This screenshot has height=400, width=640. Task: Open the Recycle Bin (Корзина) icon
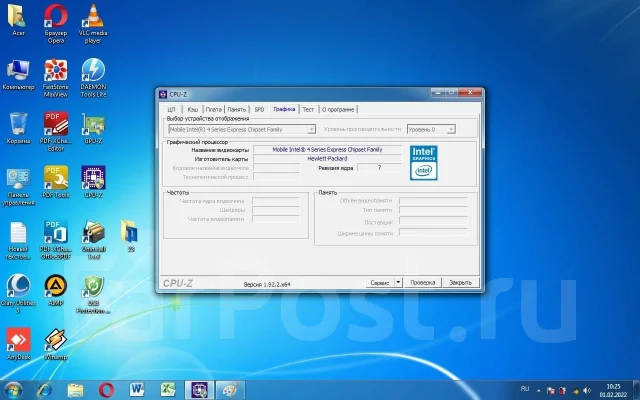[x=18, y=128]
